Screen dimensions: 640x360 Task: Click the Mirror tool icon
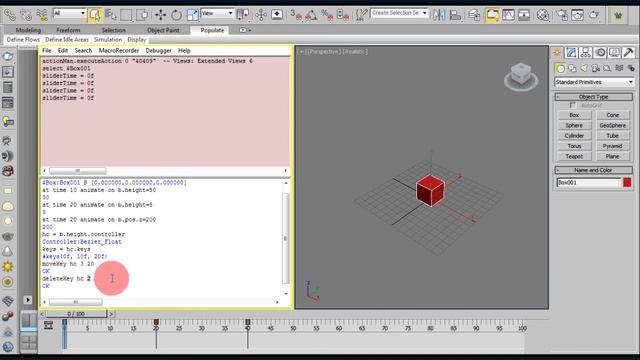click(439, 15)
